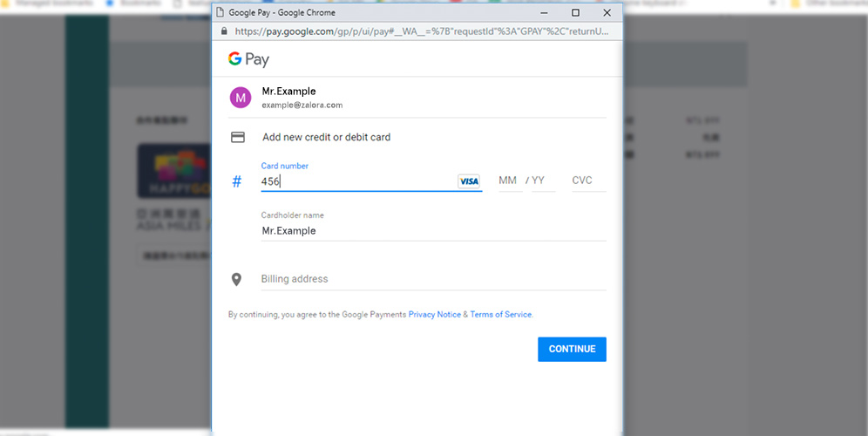868x436 pixels.
Task: Click the HAPPY GO card image in background page
Action: click(x=174, y=171)
